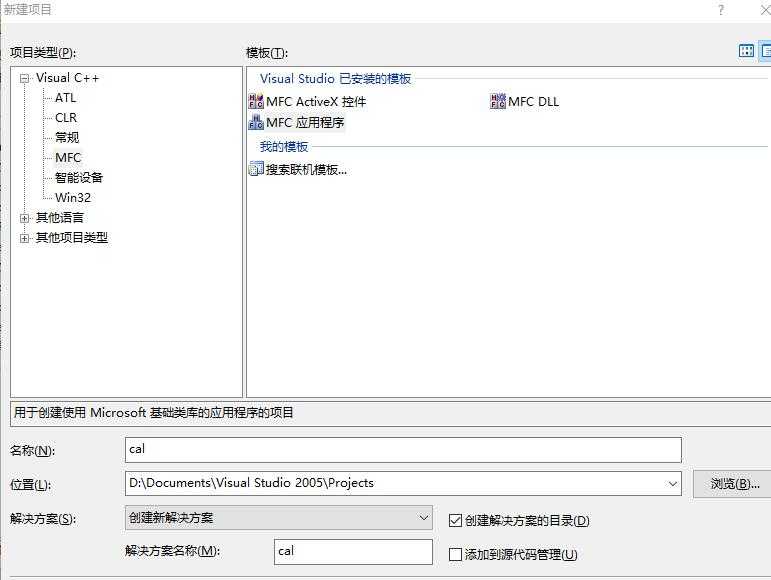This screenshot has height=580, width=771.
Task: Click the help question mark icon
Action: tap(721, 10)
